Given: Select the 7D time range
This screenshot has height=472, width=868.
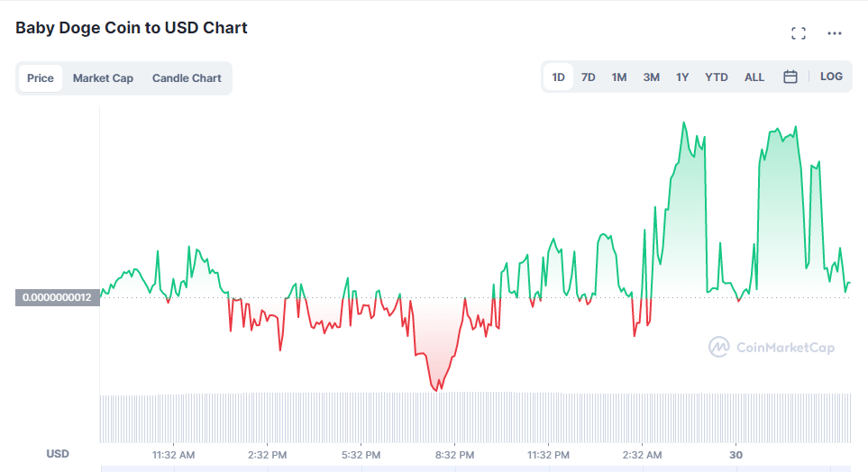Looking at the screenshot, I should 588,77.
